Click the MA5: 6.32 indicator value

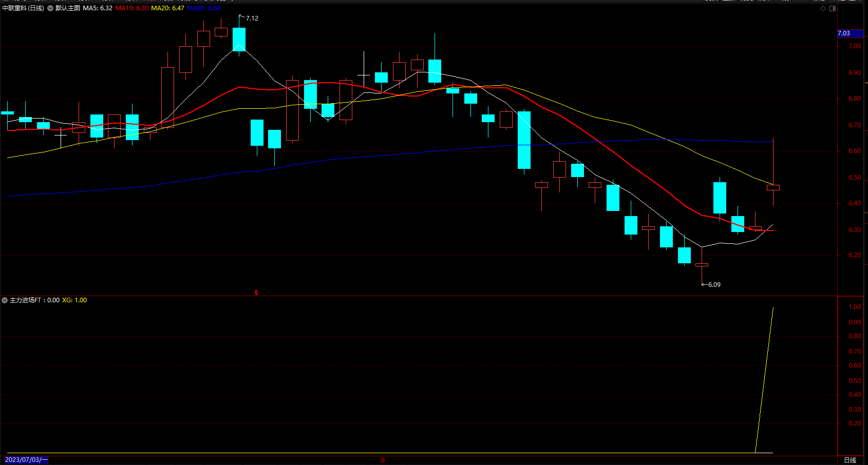click(x=98, y=8)
